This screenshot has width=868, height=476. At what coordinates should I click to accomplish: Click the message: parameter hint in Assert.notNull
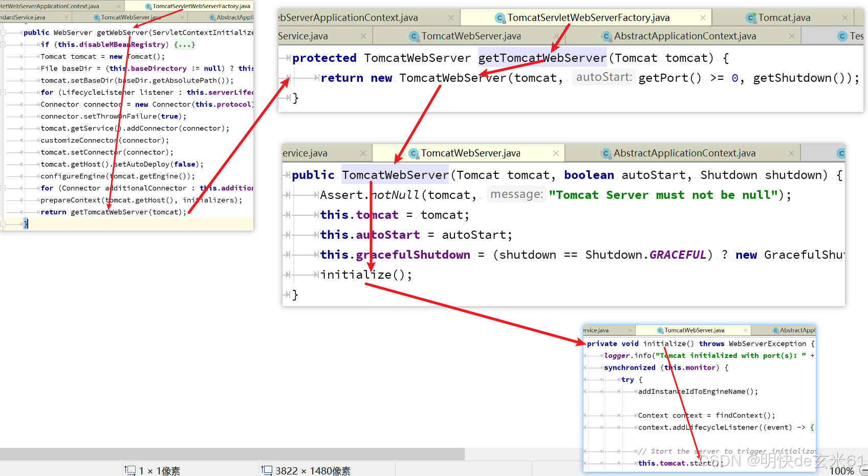pyautogui.click(x=516, y=194)
